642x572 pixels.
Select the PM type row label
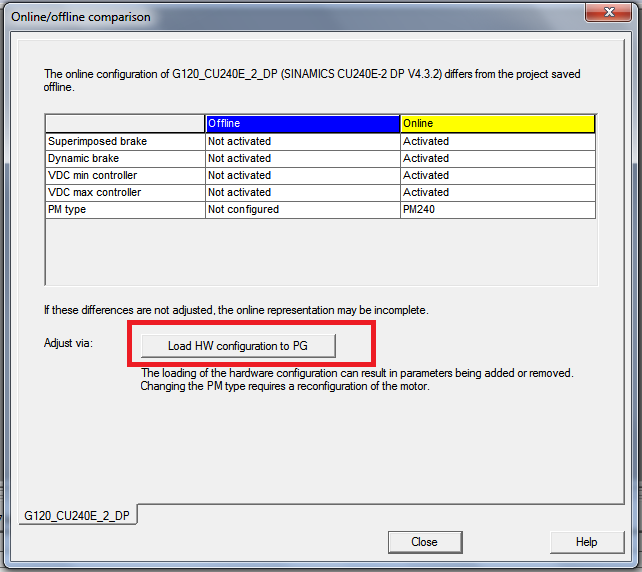tap(125, 210)
